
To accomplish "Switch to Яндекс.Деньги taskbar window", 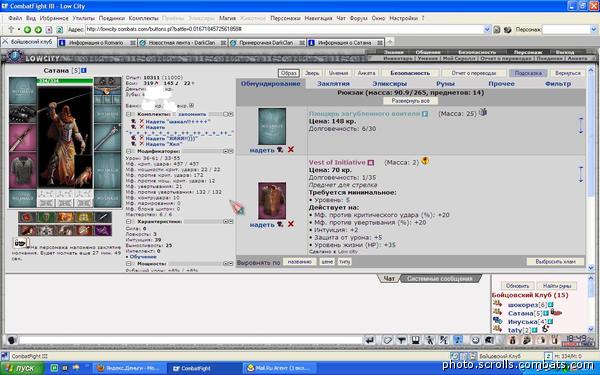I will coord(130,368).
